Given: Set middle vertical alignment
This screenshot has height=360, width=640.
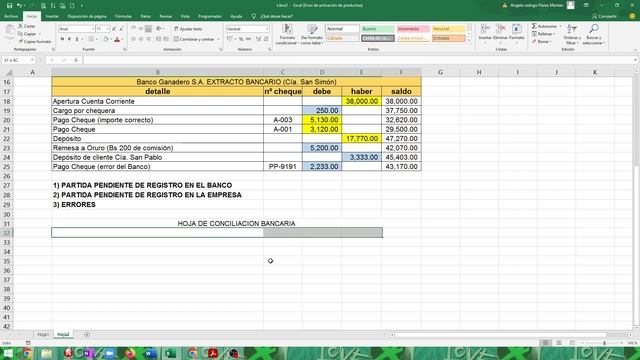Looking at the screenshot, I should click(x=141, y=29).
